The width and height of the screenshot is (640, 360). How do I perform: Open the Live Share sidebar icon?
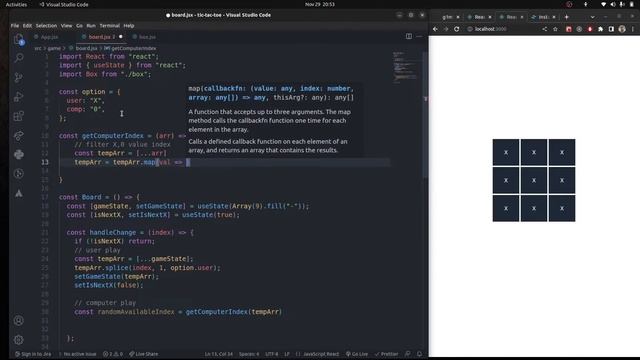tap(19, 135)
